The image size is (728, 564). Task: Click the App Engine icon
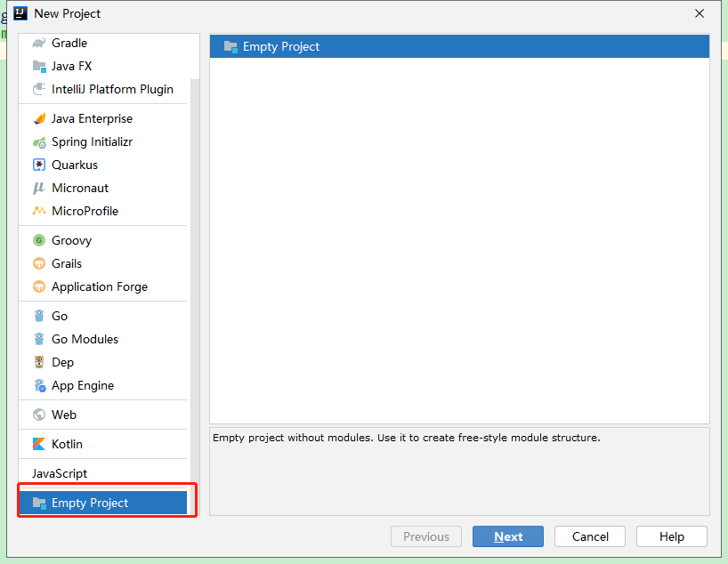coord(39,386)
